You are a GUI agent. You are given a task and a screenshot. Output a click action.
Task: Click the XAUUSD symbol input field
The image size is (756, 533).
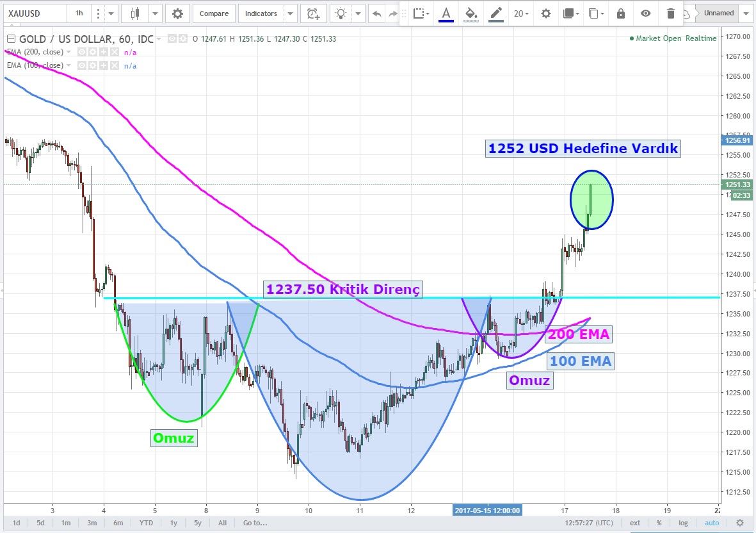pos(32,13)
